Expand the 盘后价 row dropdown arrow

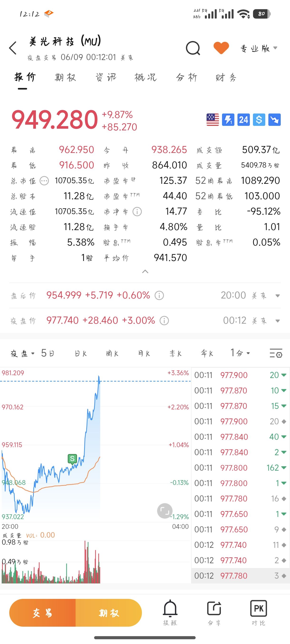click(277, 296)
